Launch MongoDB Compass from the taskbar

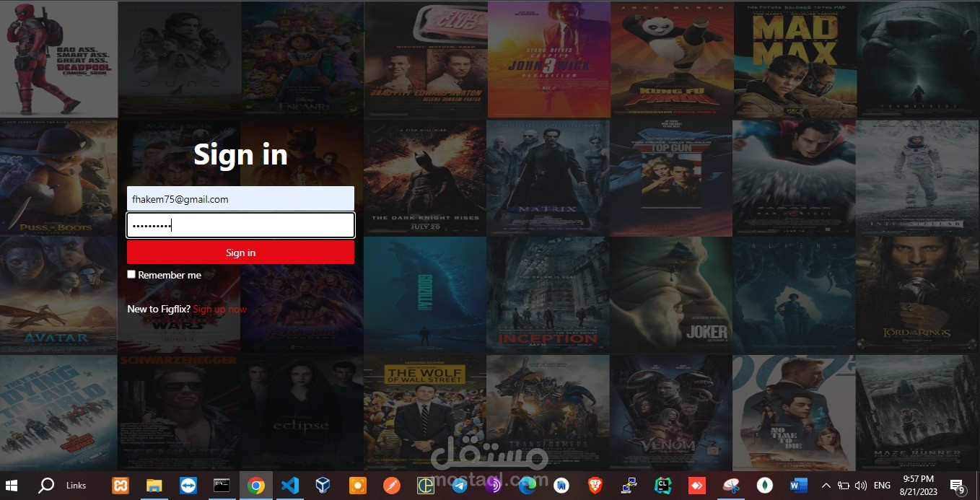pos(764,486)
